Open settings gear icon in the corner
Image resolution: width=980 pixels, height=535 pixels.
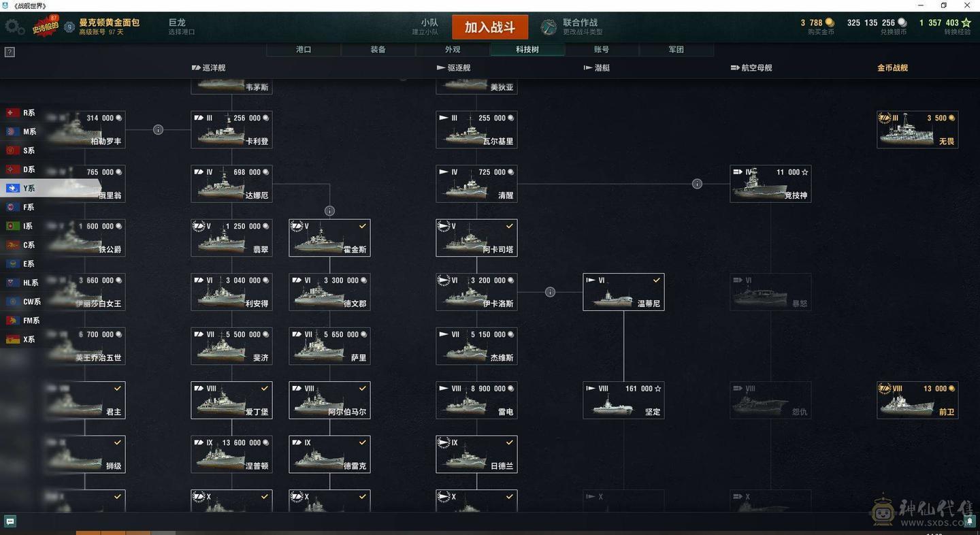pyautogui.click(x=14, y=27)
